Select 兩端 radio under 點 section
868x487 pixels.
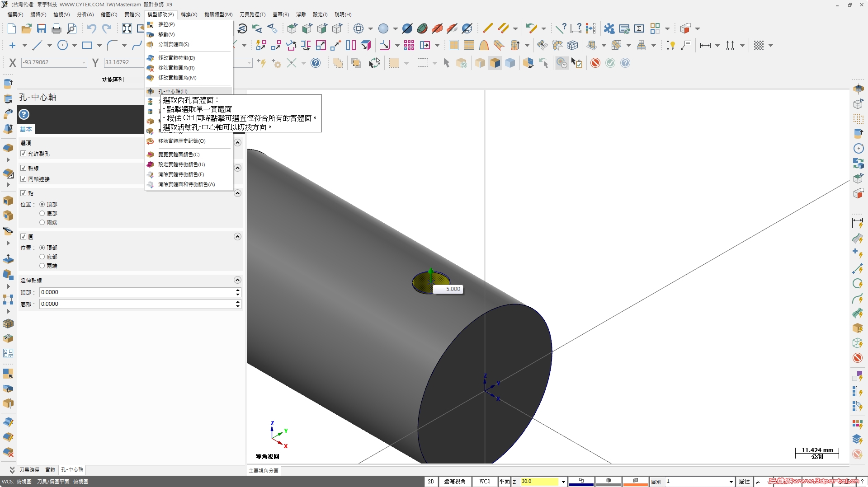42,222
